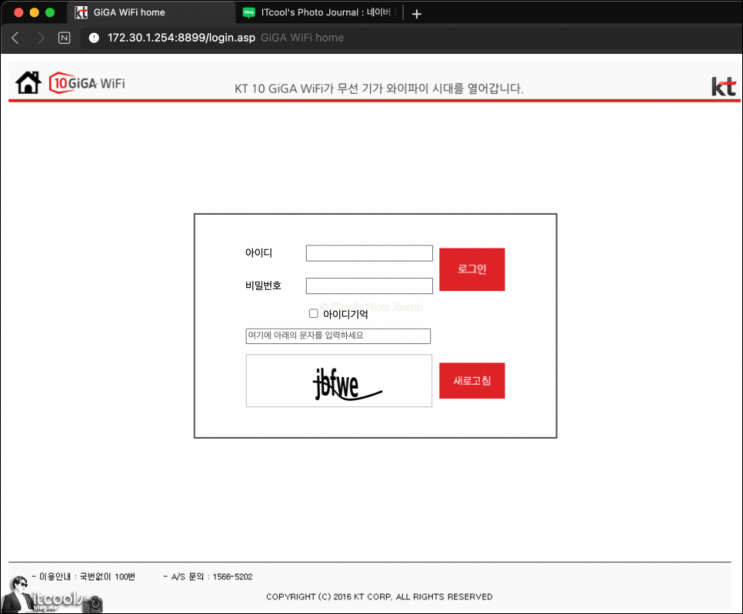This screenshot has height=614, width=743.
Task: Minimize window with yellow button
Action: (x=34, y=13)
